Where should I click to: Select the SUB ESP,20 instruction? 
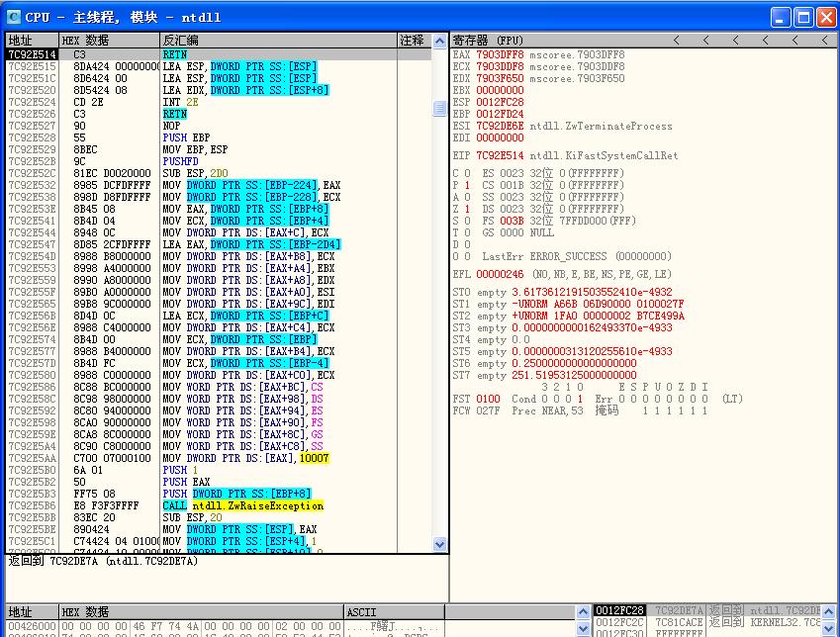192,517
